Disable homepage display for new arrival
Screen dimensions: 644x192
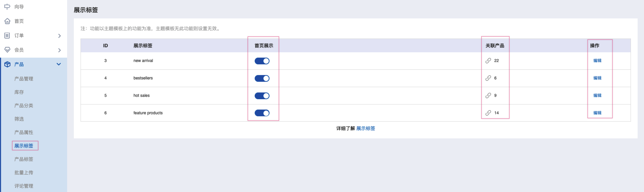tap(262, 61)
